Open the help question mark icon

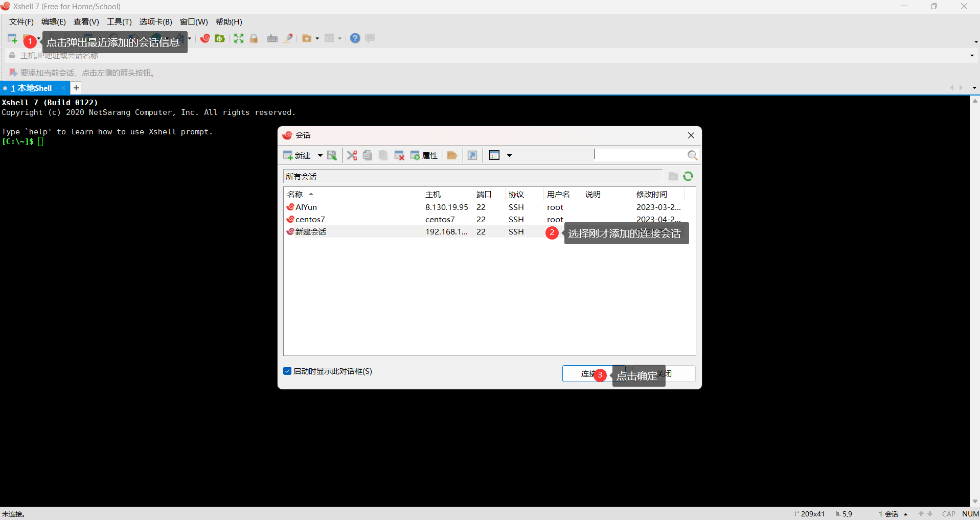pyautogui.click(x=355, y=38)
